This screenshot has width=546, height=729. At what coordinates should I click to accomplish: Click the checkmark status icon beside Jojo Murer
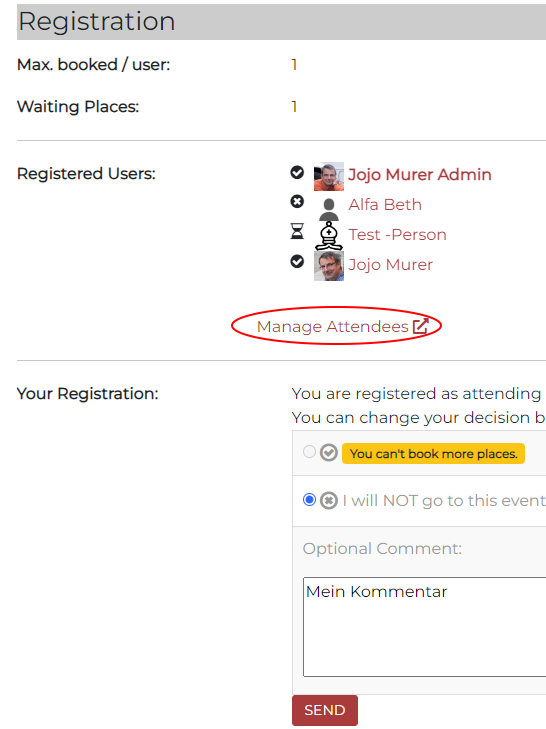[297, 262]
